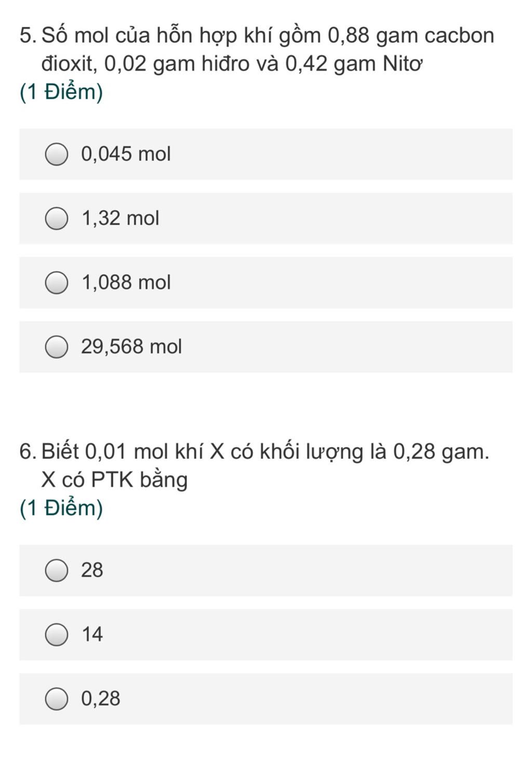Screen dimensions: 532x778
Task: Choose the radio circle next to 14
Action: pos(56,635)
